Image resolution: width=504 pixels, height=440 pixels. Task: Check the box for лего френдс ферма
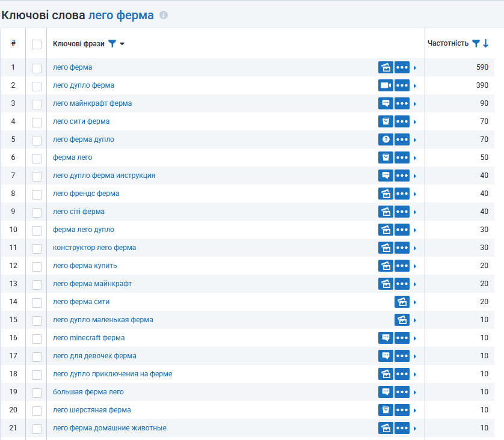coord(37,195)
